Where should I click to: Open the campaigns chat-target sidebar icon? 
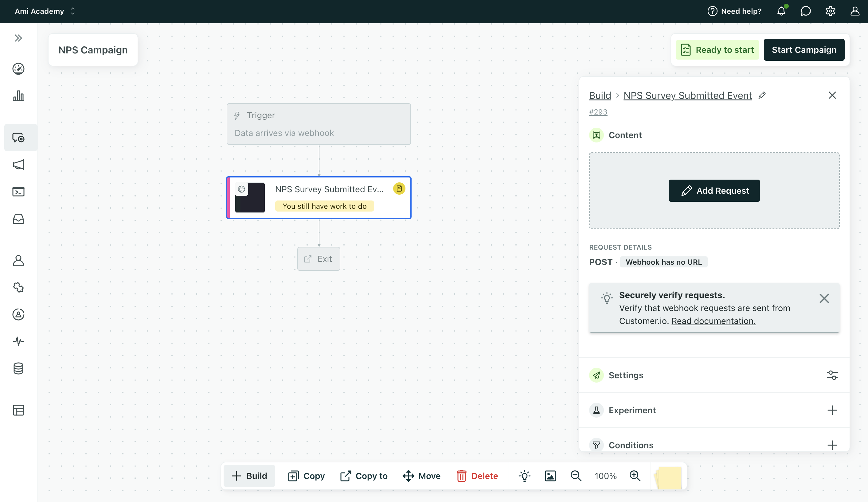click(18, 138)
